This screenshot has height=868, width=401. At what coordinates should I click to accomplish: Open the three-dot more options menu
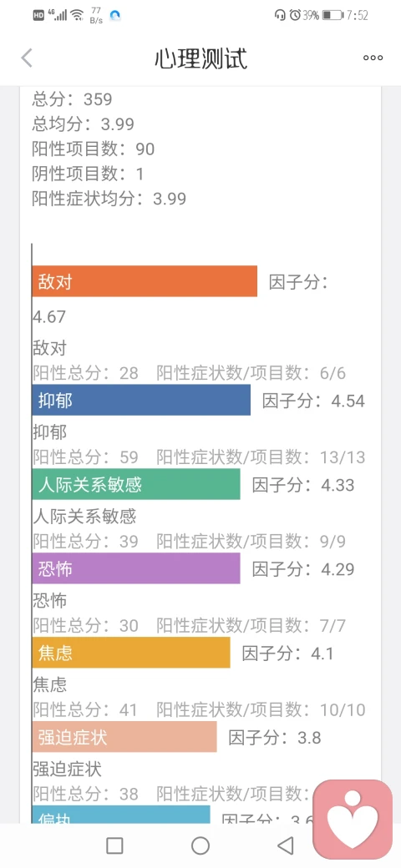373,58
